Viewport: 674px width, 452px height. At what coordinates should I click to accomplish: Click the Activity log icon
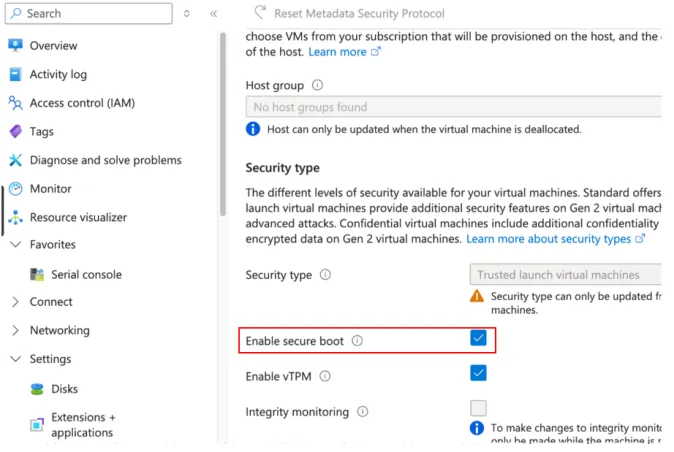pos(15,74)
